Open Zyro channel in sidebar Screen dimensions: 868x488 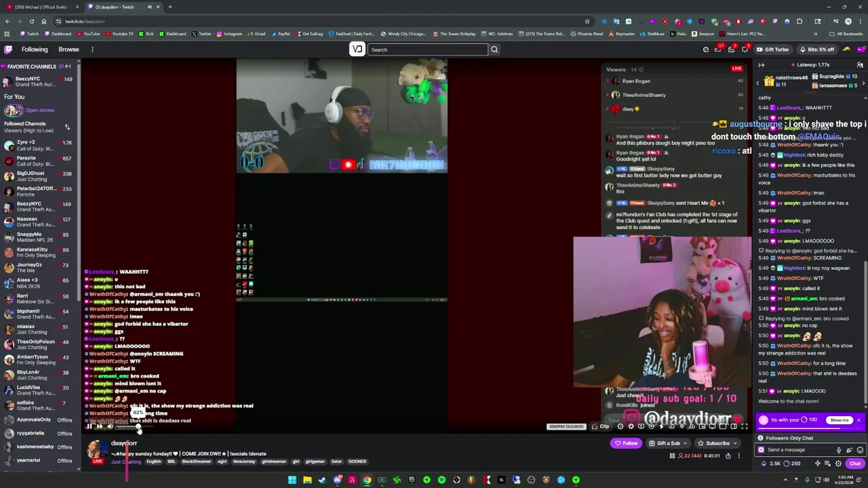(39, 146)
